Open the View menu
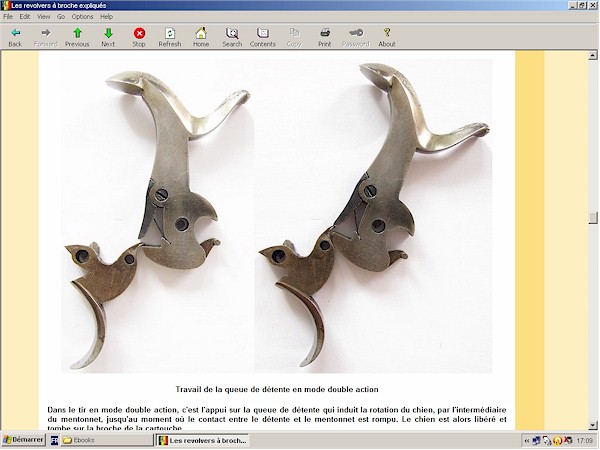 43,16
